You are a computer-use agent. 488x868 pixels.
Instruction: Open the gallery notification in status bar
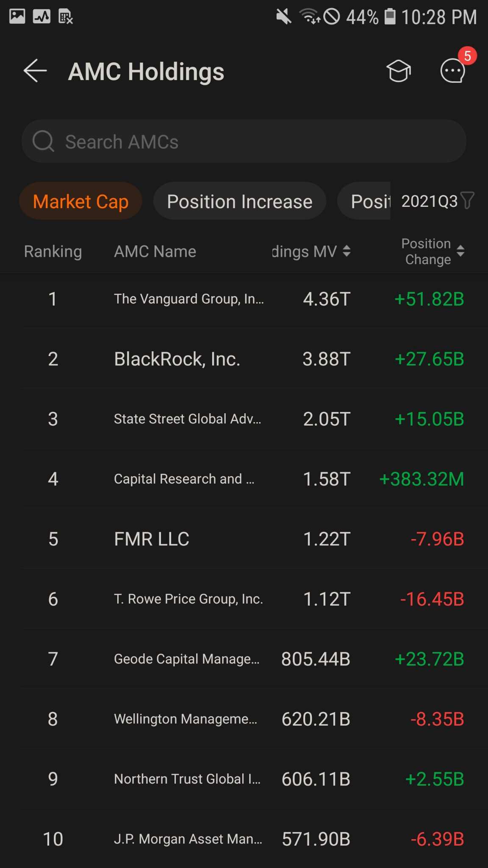pos(17,17)
